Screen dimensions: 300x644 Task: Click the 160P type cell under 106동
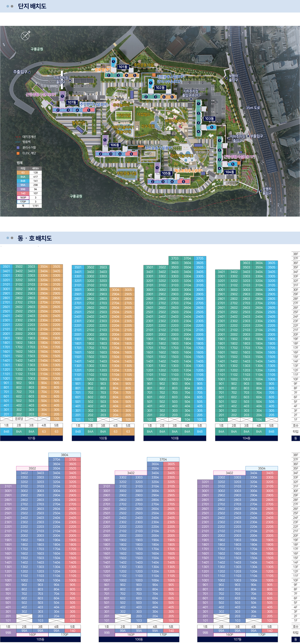(x=131, y=634)
